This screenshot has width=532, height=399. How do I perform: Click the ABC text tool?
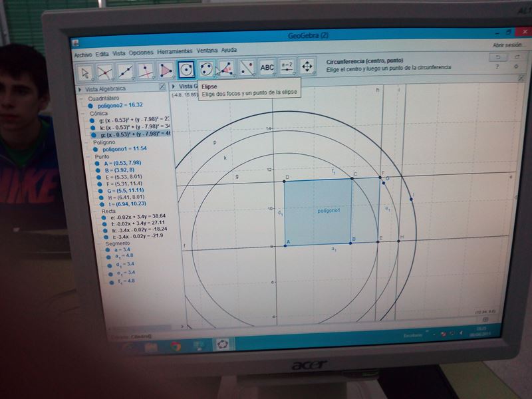click(x=267, y=67)
